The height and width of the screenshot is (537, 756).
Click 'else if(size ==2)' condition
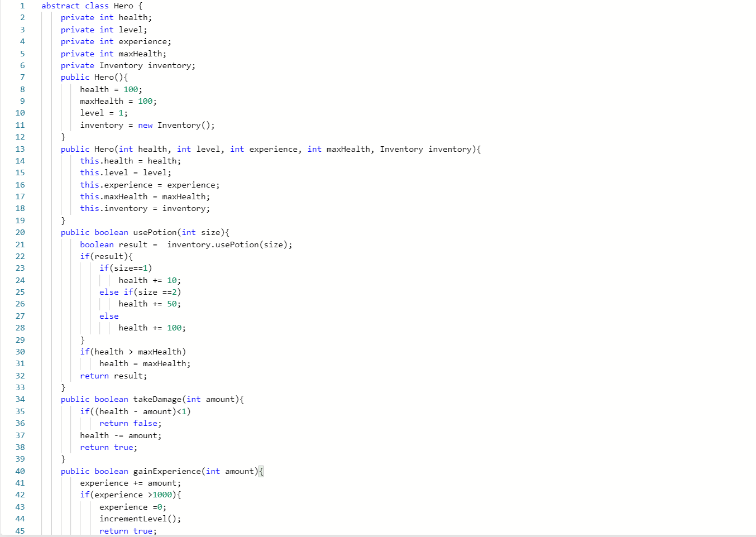[140, 292]
